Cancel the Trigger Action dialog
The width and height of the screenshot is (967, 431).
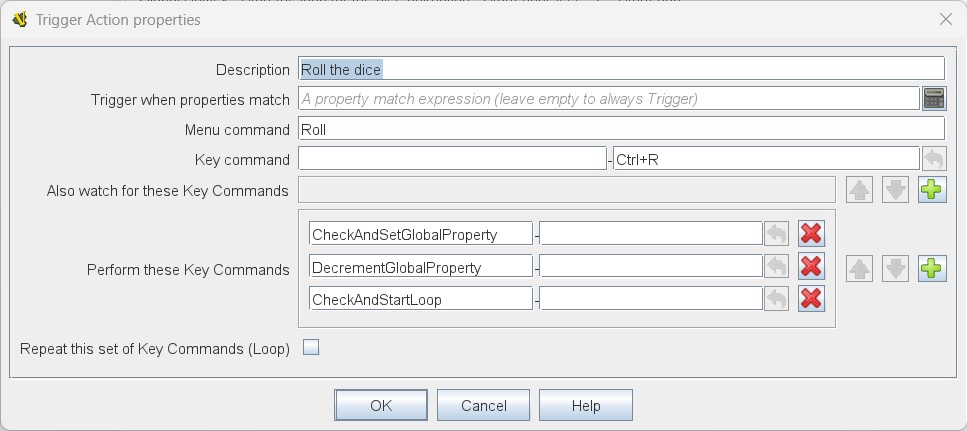point(484,405)
